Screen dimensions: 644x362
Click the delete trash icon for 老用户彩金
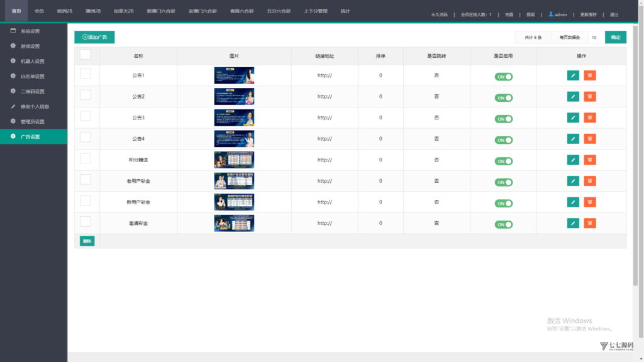590,181
